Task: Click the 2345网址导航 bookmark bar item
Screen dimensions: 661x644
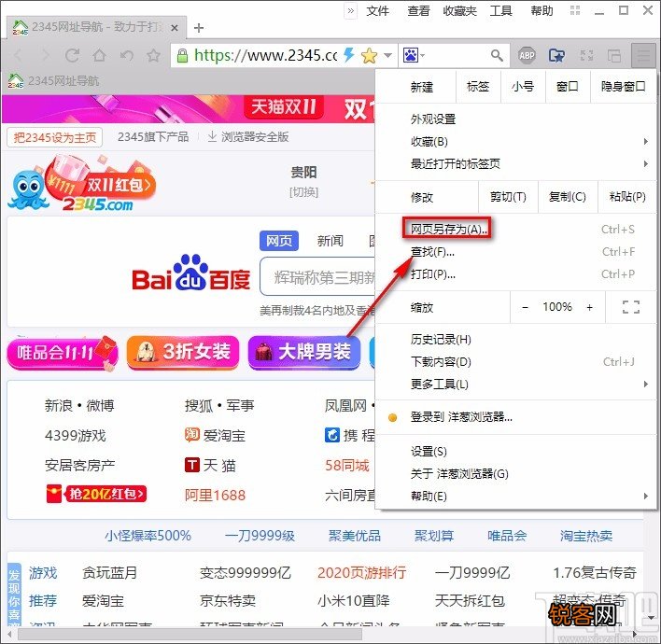Action: (x=53, y=80)
